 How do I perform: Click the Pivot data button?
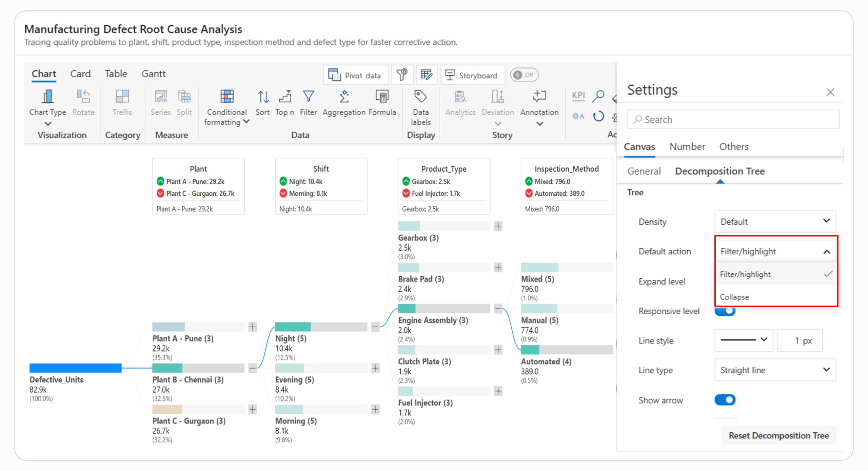click(355, 75)
